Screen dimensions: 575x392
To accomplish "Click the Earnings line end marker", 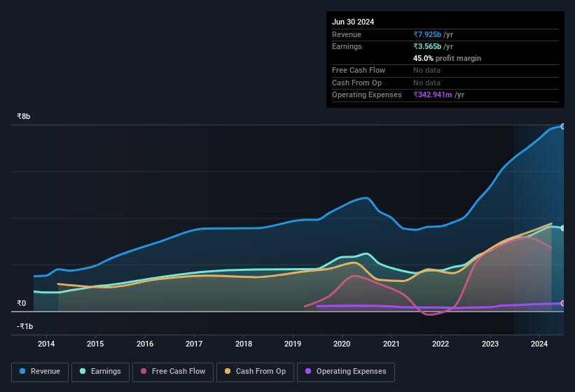I will (562, 228).
